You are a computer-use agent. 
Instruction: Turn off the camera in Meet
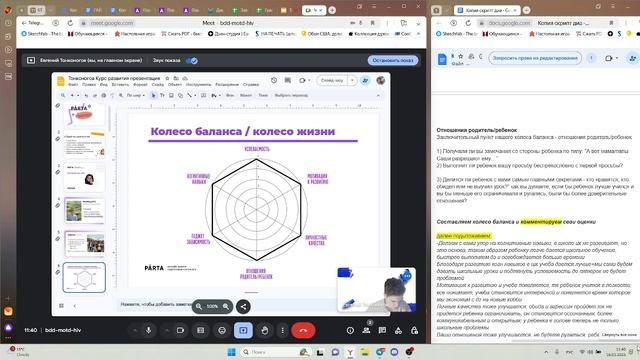point(180,330)
